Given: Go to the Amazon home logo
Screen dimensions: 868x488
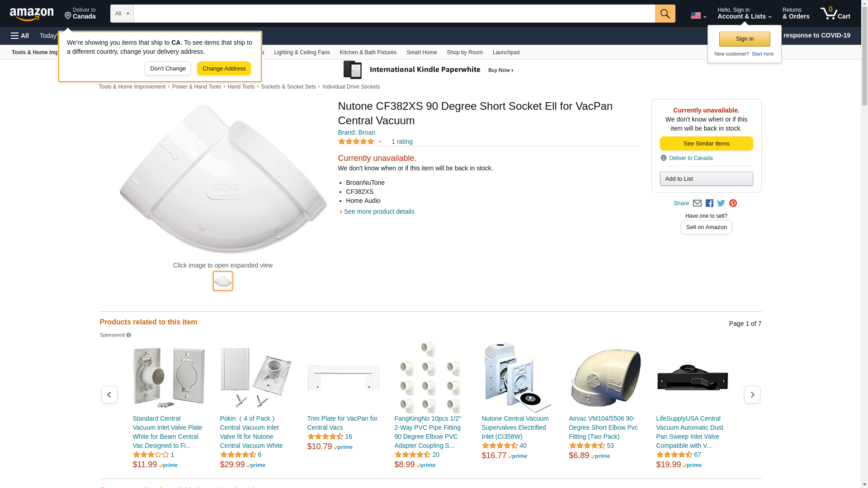Looking at the screenshot, I should pyautogui.click(x=32, y=14).
